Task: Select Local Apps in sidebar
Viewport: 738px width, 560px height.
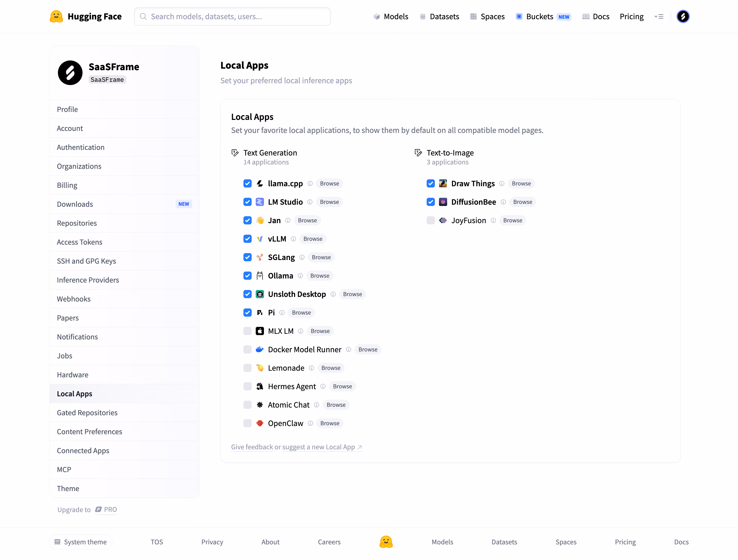Action: [125, 393]
